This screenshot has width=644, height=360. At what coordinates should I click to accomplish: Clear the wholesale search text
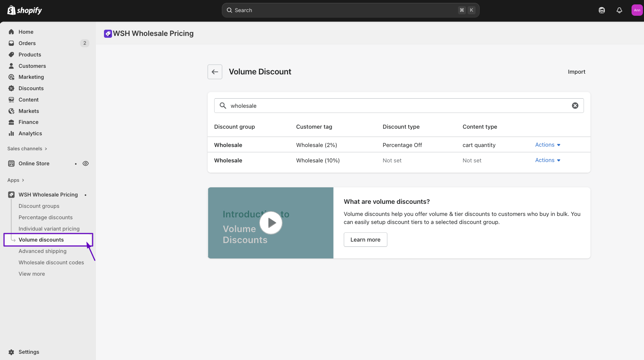575,106
